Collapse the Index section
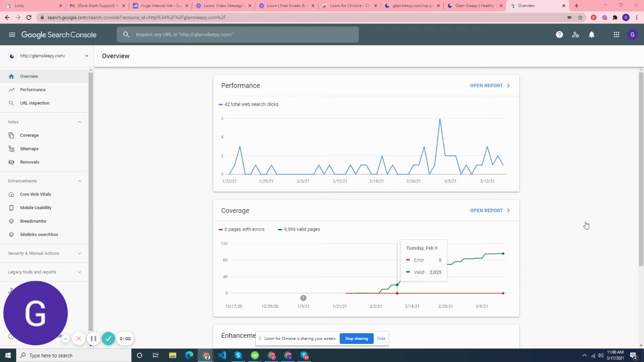Screen dimensions: 644x362 [79, 122]
